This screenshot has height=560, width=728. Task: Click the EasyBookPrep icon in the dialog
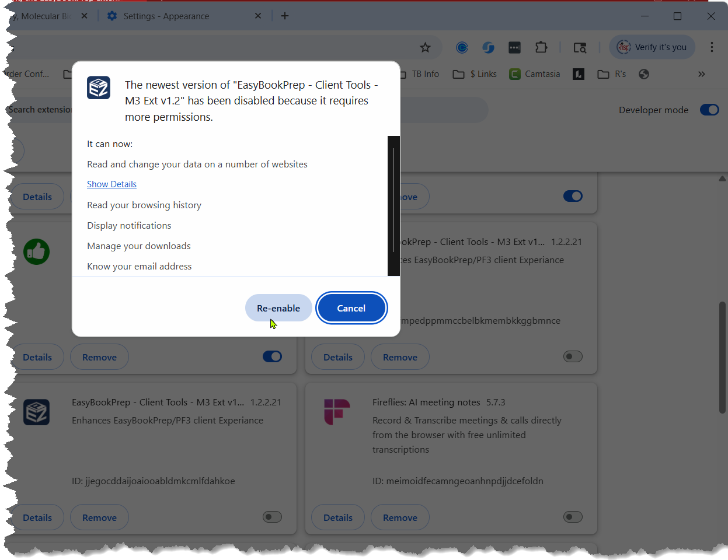coord(99,87)
